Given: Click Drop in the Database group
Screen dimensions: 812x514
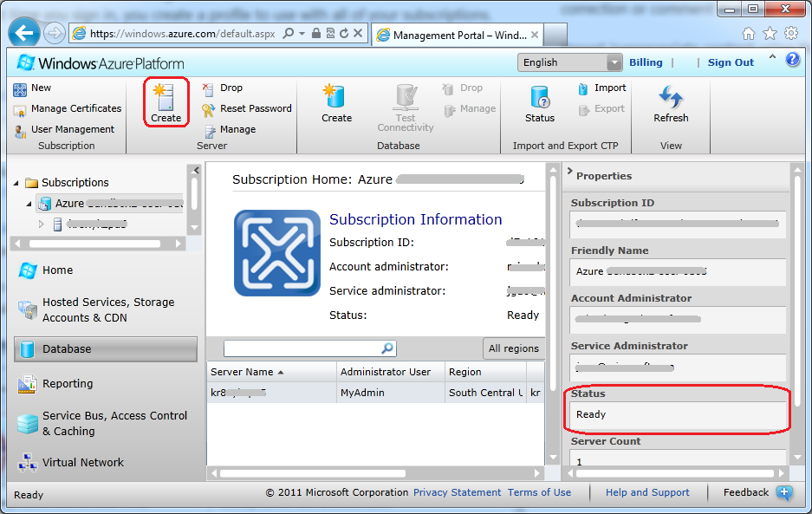Looking at the screenshot, I should coord(471,88).
